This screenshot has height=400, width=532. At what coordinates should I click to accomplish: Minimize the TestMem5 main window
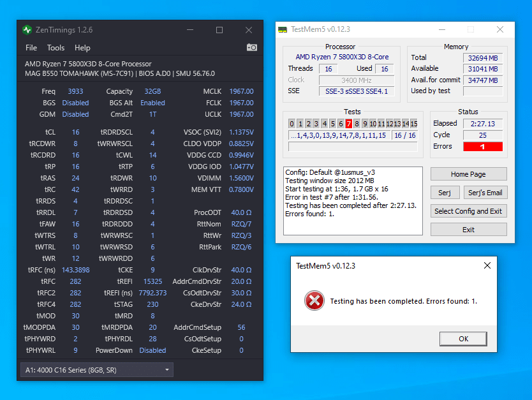(x=442, y=29)
